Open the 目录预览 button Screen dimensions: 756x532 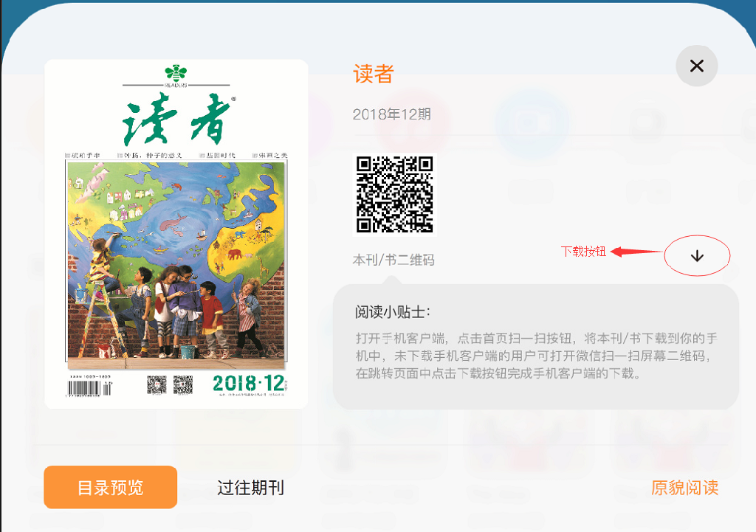tap(111, 487)
